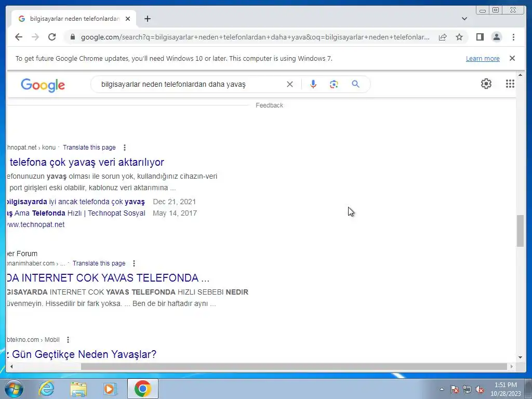Click the address bar URL

pyautogui.click(x=255, y=37)
